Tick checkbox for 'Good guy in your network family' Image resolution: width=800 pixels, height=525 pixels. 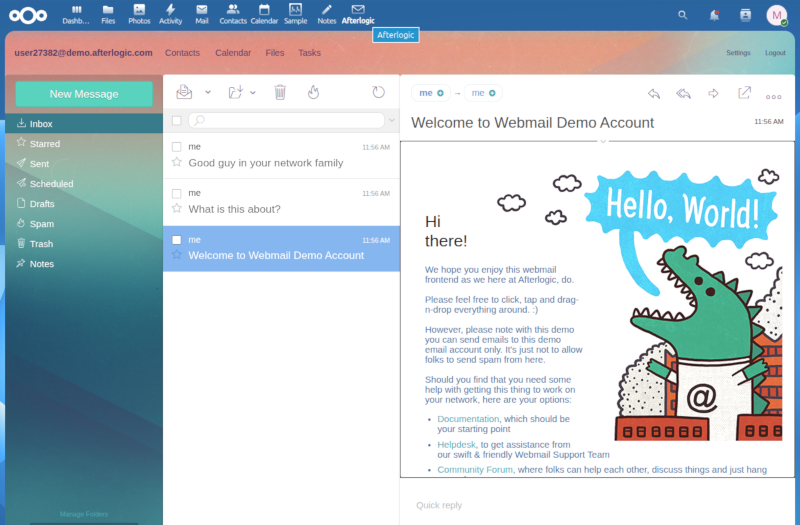[x=177, y=147]
